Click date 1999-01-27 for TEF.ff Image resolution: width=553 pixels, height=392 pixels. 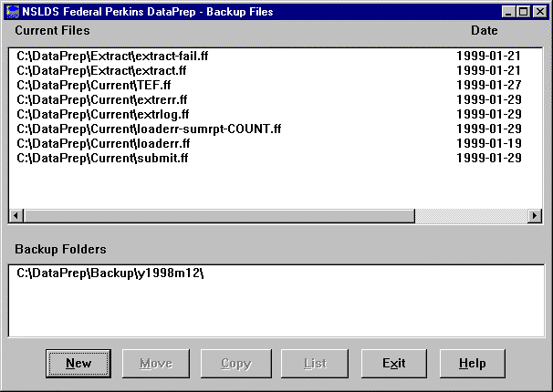tap(489, 85)
